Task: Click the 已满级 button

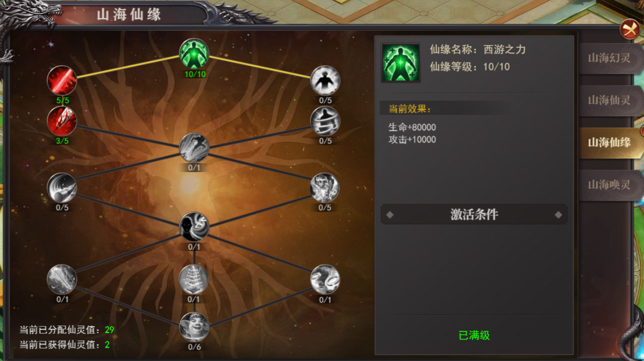Action: tap(474, 335)
